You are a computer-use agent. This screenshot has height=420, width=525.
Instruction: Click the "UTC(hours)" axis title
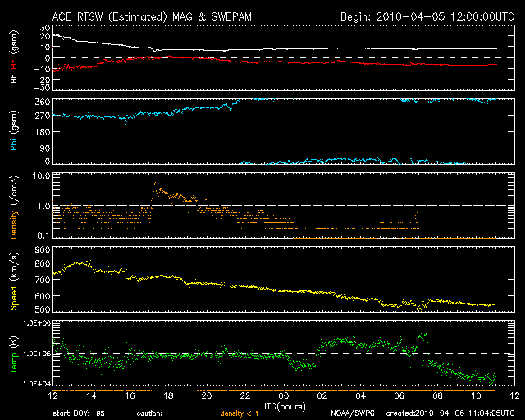coord(283,407)
